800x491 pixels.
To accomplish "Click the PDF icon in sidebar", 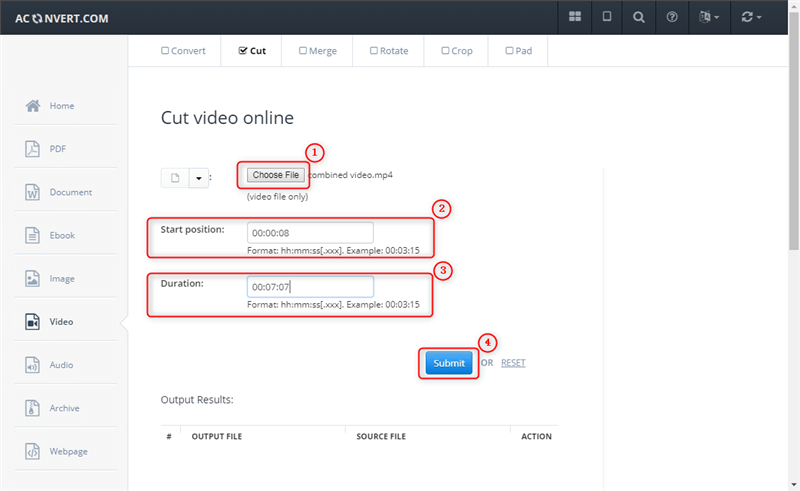I will [x=33, y=149].
